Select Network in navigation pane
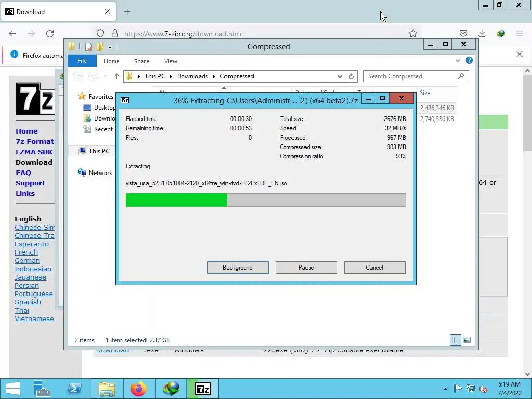Screen dimensions: 532x399 100,172
